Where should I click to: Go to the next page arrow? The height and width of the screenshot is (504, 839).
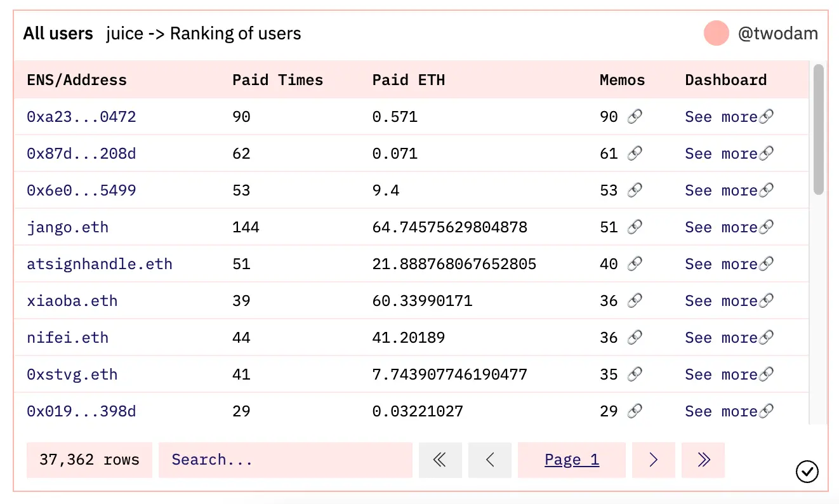pos(653,460)
